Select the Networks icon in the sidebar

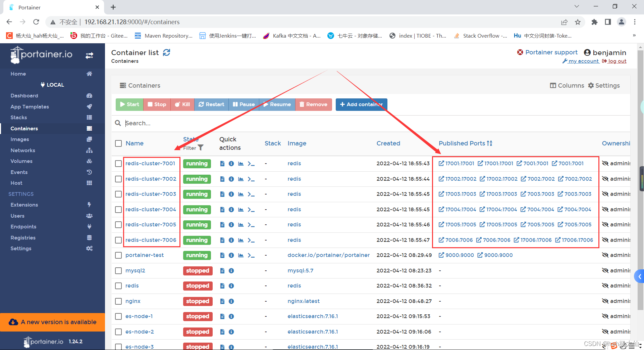coord(89,150)
